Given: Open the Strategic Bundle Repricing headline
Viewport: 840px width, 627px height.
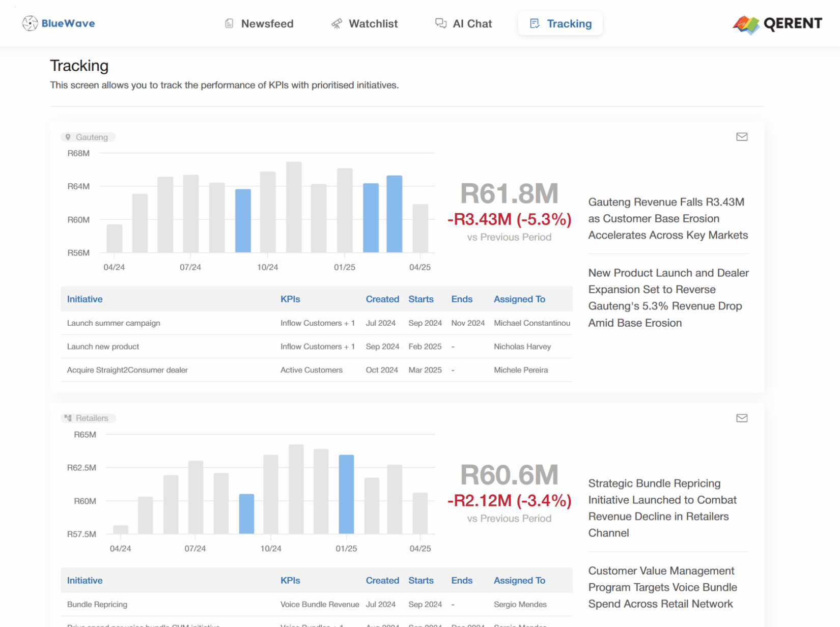Looking at the screenshot, I should (x=662, y=508).
